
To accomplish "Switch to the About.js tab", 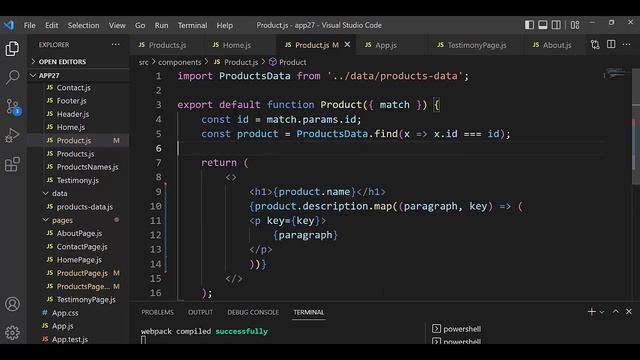I will [x=556, y=45].
